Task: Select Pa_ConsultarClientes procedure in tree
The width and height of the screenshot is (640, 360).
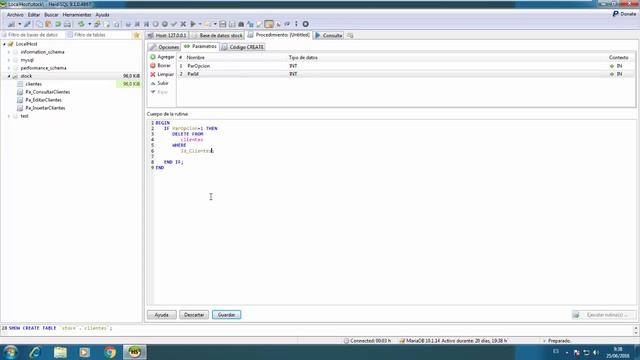Action: 47,92
